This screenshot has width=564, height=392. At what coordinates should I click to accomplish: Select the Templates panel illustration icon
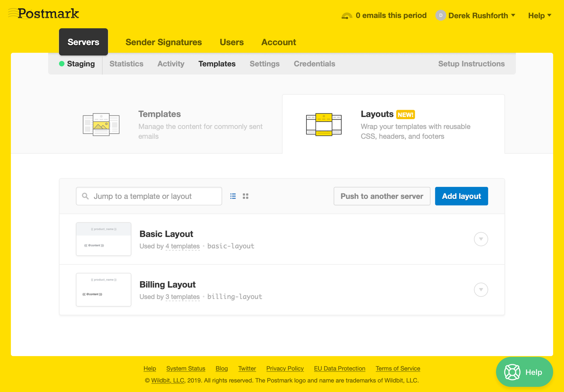[x=101, y=124]
